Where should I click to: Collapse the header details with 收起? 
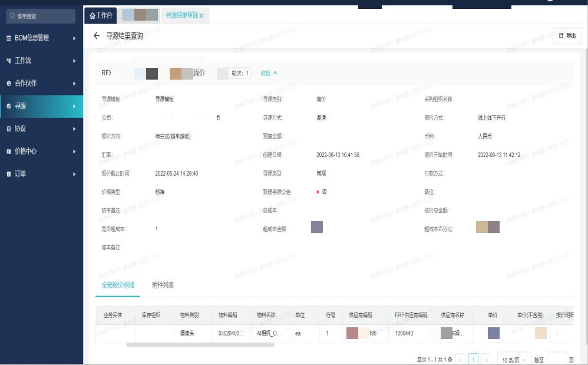click(x=269, y=73)
